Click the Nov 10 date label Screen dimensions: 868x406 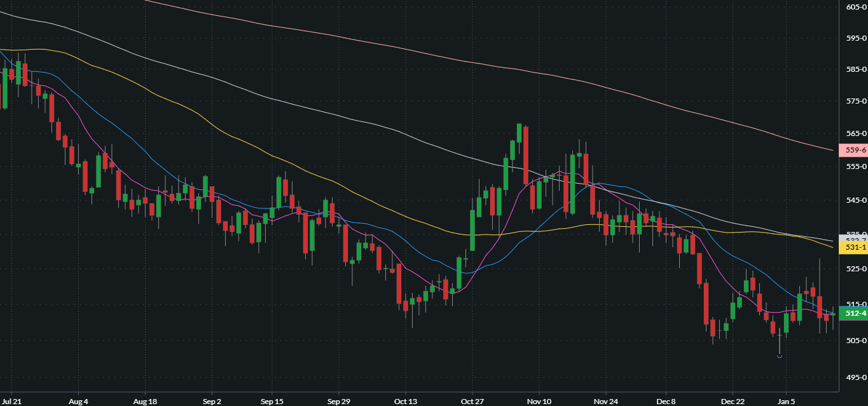tap(538, 402)
